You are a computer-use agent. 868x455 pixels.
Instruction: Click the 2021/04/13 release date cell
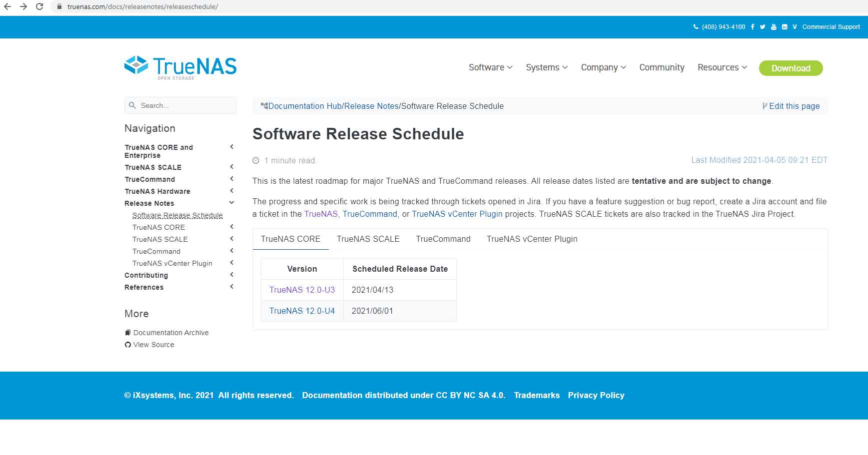pyautogui.click(x=400, y=290)
